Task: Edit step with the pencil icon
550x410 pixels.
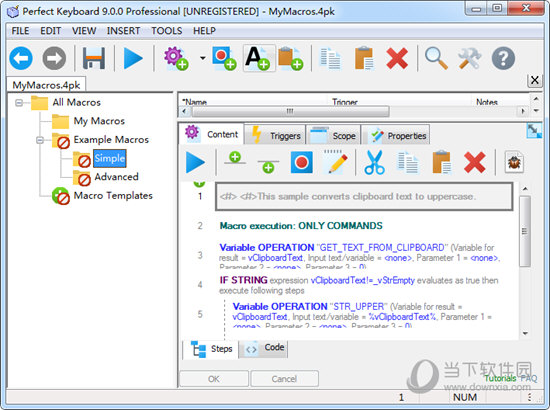Action: [335, 162]
